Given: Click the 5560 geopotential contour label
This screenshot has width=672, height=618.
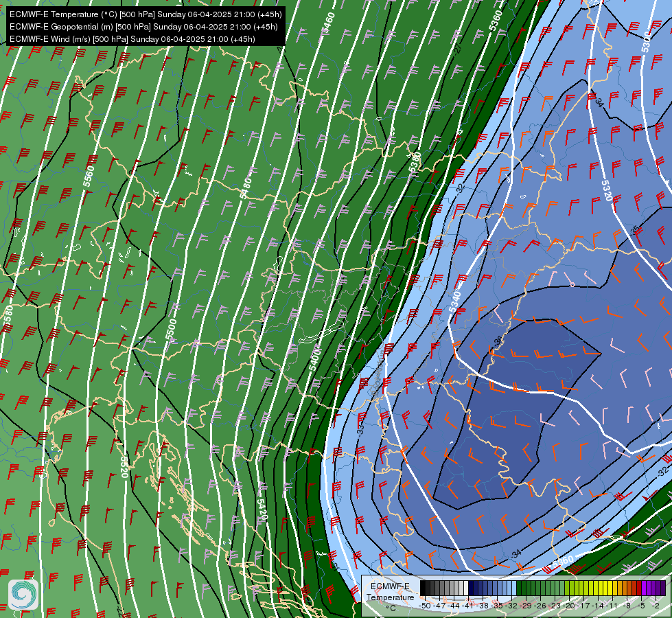Looking at the screenshot, I should (89, 176).
